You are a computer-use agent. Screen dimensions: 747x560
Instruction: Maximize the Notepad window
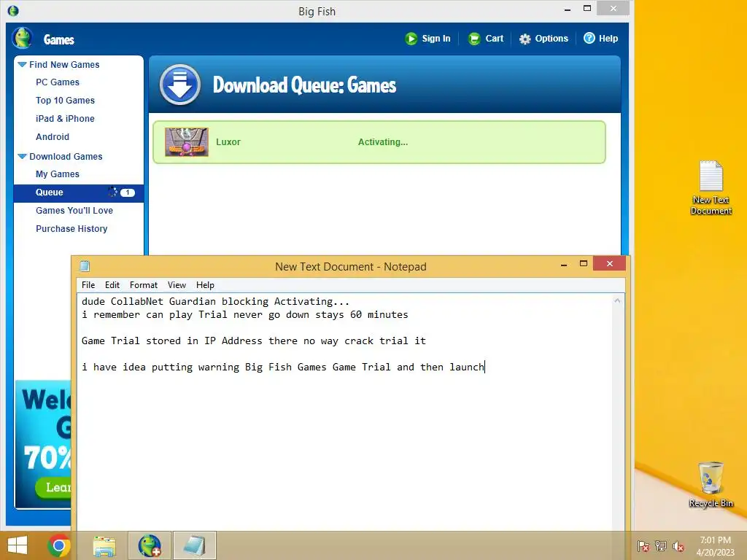tap(584, 264)
